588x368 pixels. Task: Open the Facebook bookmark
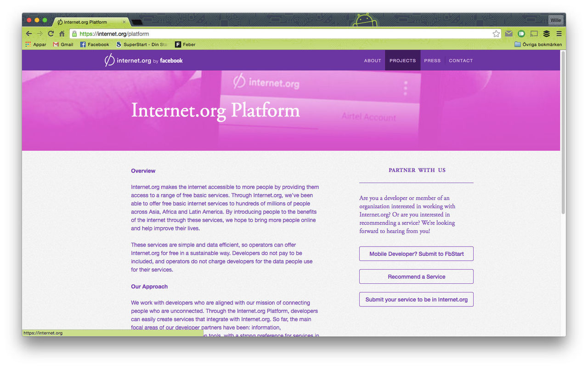click(95, 45)
